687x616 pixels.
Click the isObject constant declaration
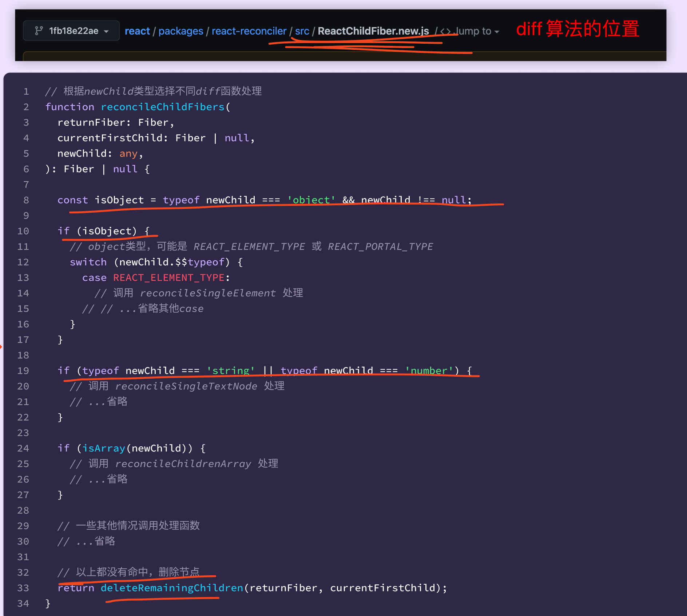coord(119,200)
